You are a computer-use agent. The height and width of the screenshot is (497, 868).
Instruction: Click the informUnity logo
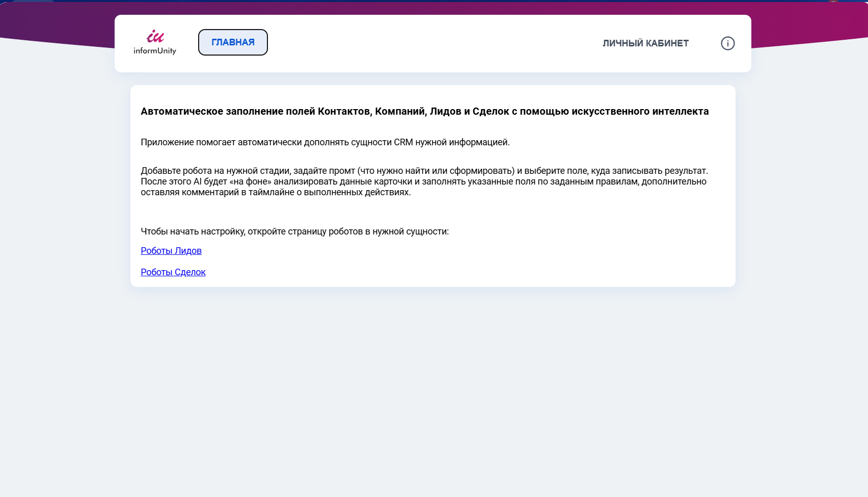pos(155,42)
